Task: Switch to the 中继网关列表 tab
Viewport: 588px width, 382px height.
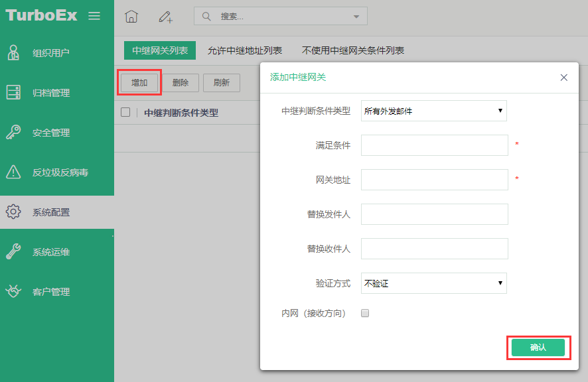Action: click(160, 50)
